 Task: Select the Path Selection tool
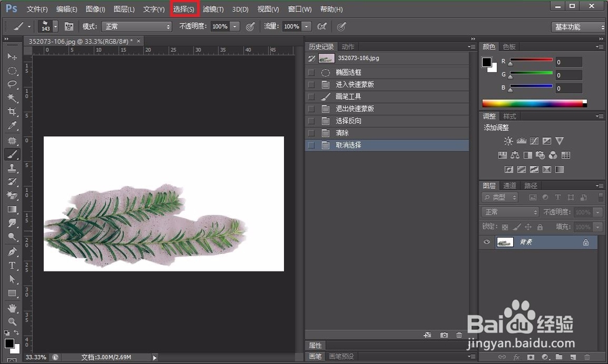point(12,279)
